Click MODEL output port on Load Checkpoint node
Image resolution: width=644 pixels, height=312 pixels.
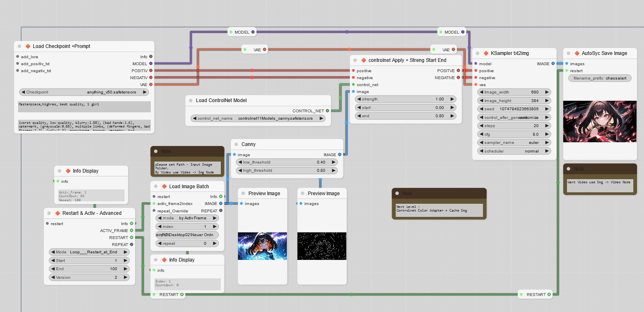pyautogui.click(x=151, y=64)
